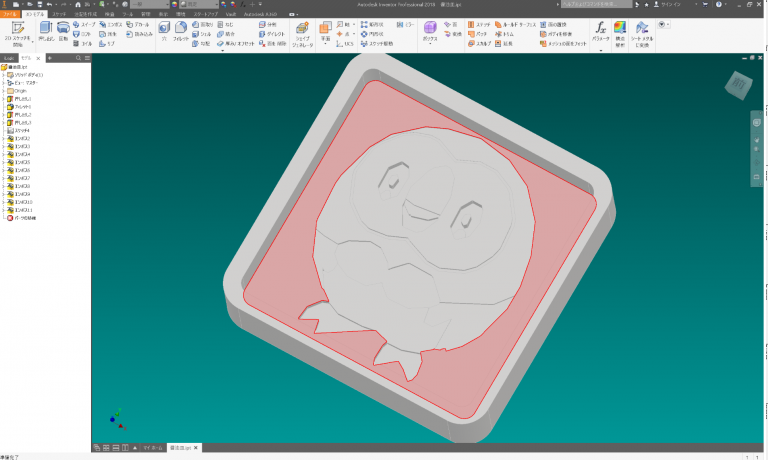Switch to the Vault ribbon tab
768x460 pixels.
pos(231,14)
